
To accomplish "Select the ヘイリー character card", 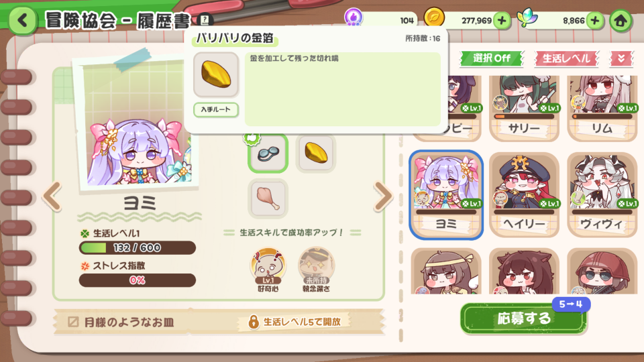I will click(524, 195).
